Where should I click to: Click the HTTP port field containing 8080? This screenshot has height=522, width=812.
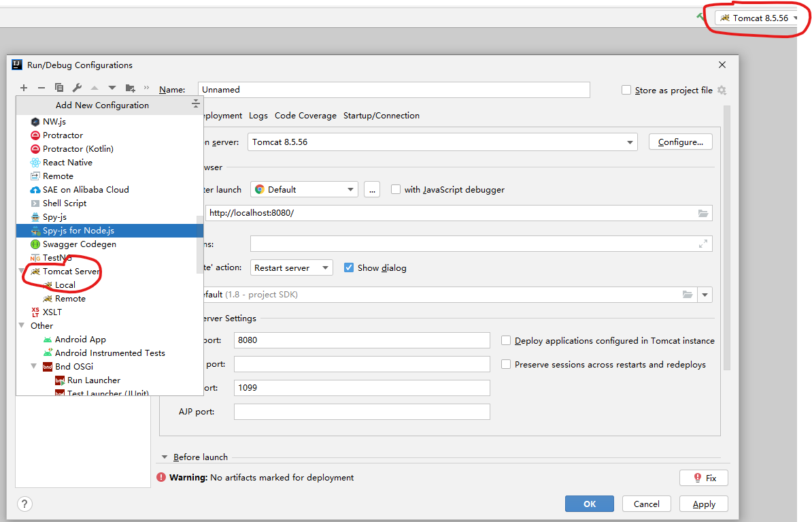point(362,340)
